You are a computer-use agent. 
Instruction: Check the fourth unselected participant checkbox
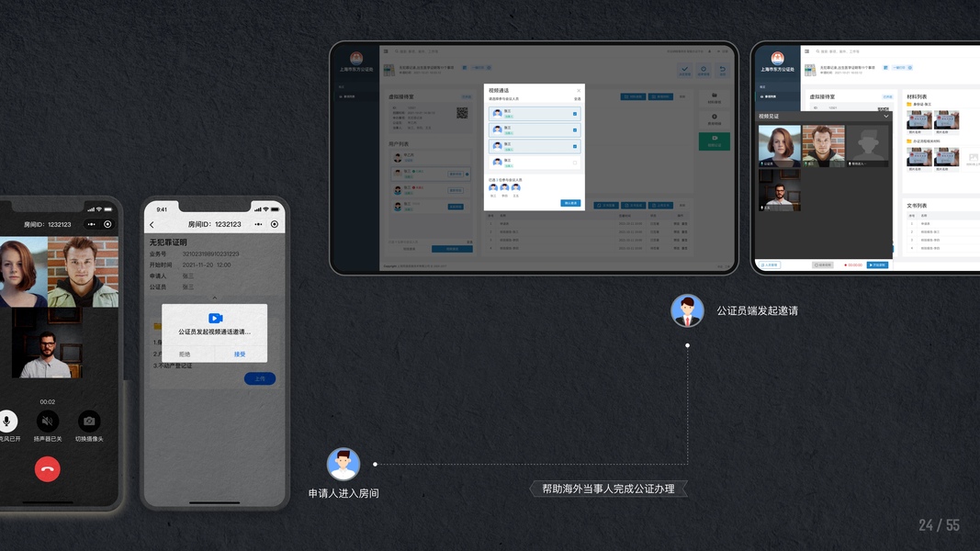pos(575,163)
